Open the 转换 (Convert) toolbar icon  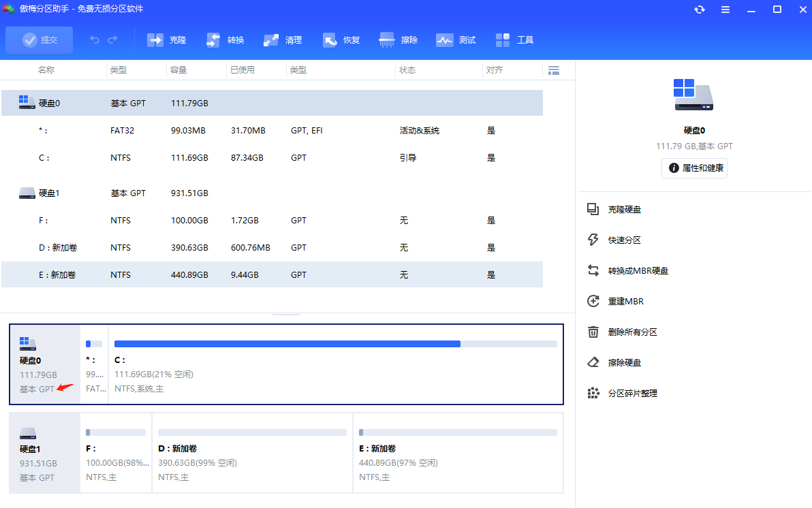(x=225, y=39)
